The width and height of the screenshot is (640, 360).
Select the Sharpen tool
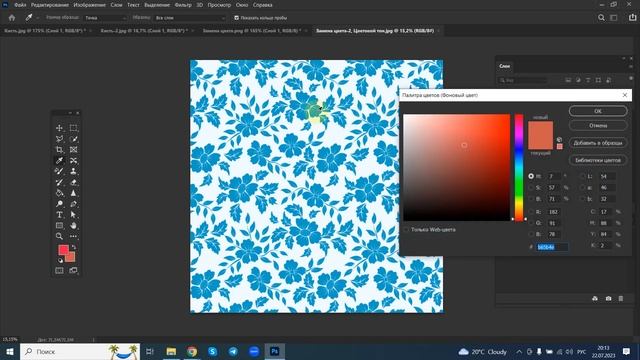click(x=73, y=193)
